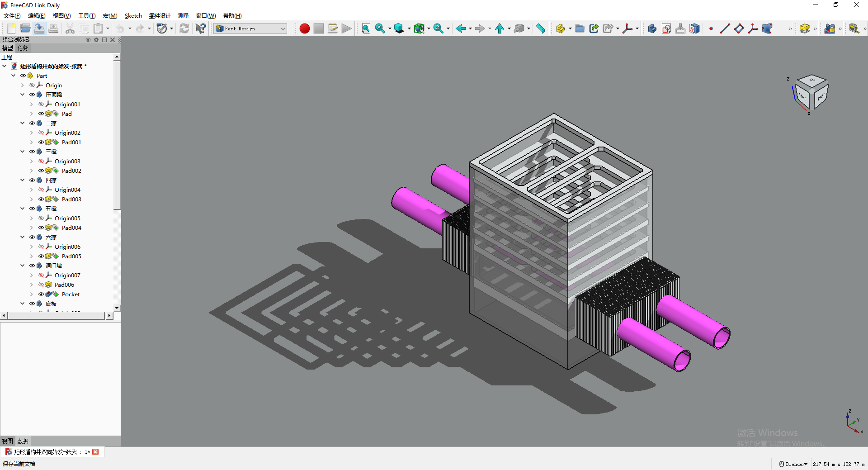Click the 数据 property tab

23,441
